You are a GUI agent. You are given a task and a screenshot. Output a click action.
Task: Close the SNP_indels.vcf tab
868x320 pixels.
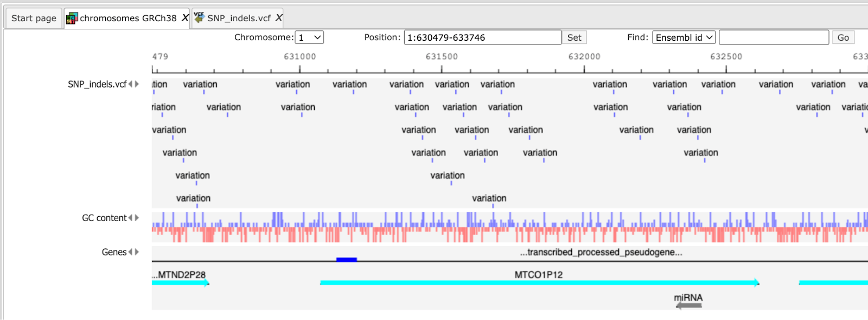click(279, 18)
